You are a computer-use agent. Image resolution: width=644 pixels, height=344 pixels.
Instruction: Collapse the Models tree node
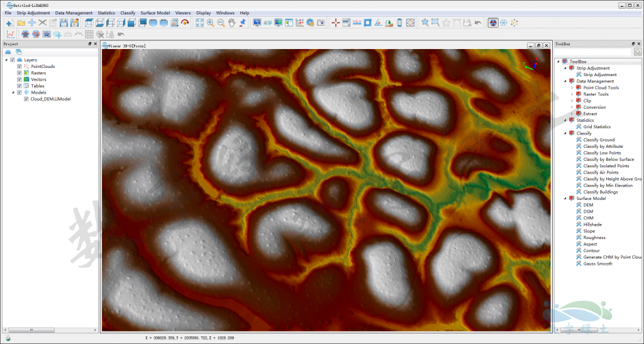tap(13, 92)
